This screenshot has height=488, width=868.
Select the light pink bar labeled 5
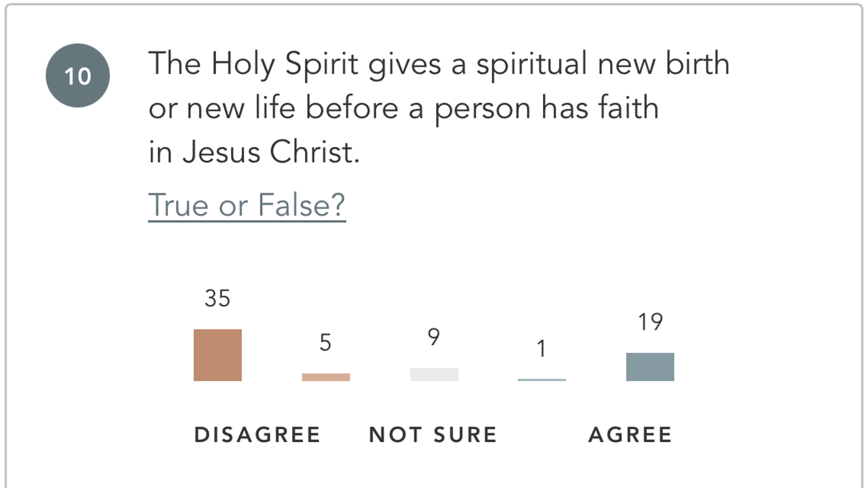tap(326, 377)
